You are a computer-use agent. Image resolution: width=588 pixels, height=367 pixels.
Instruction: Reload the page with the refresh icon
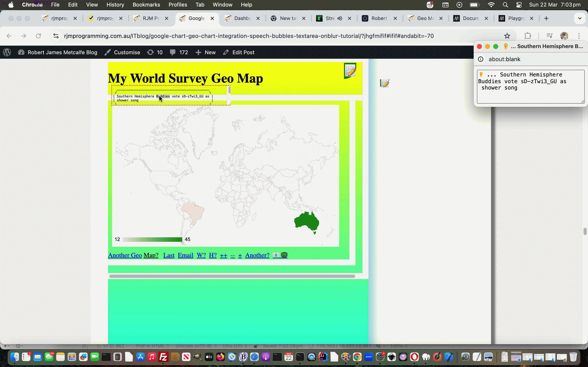coord(38,36)
